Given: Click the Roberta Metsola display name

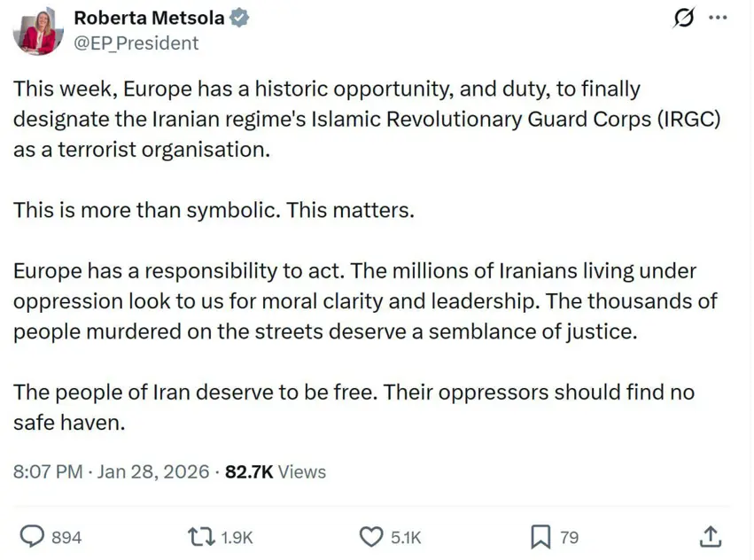Looking at the screenshot, I should [x=149, y=17].
